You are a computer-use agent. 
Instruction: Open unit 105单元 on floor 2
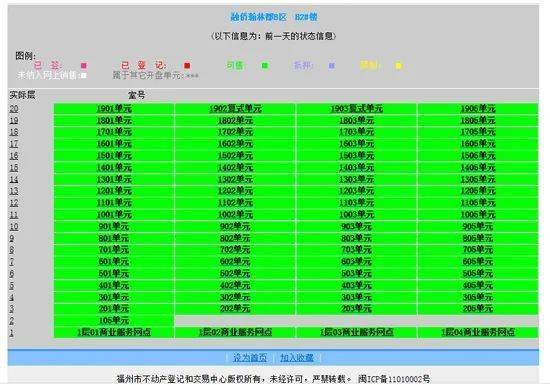pos(114,321)
